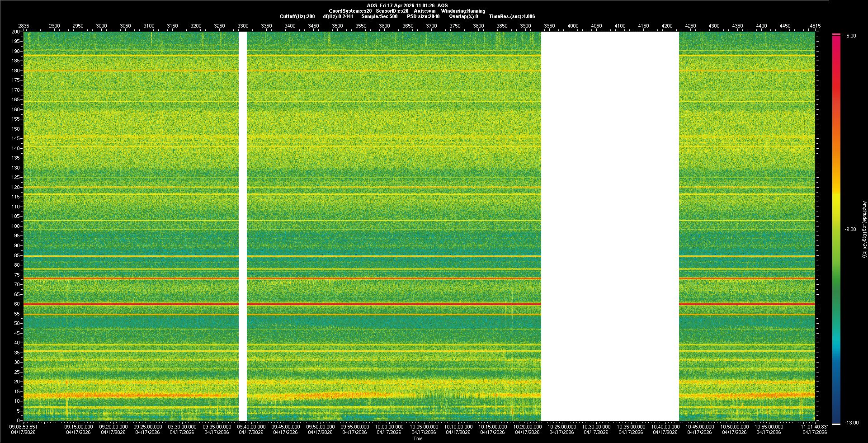Click the Windowing:Hanning header text

[463, 11]
